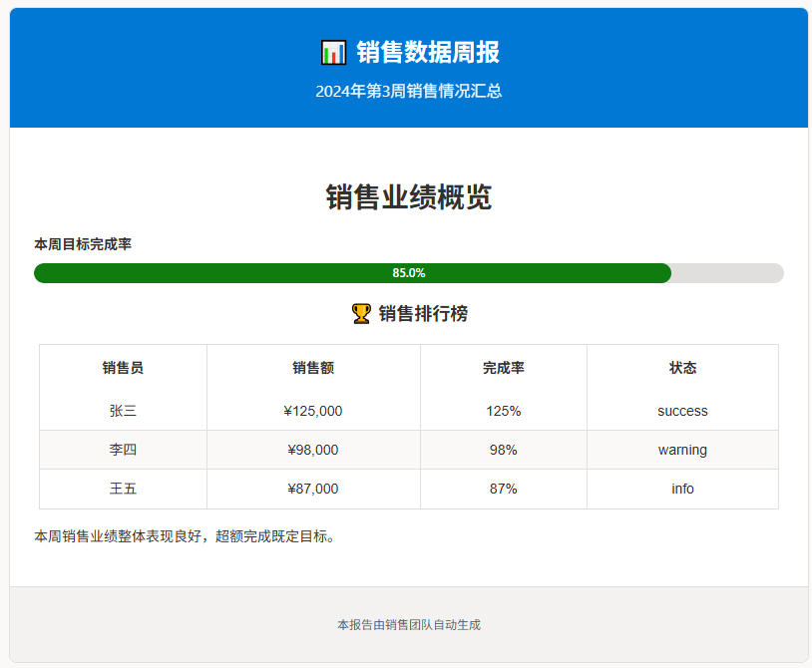Viewport: 812px width, 668px height.
Task: Click the success status for 张三
Action: click(x=682, y=411)
